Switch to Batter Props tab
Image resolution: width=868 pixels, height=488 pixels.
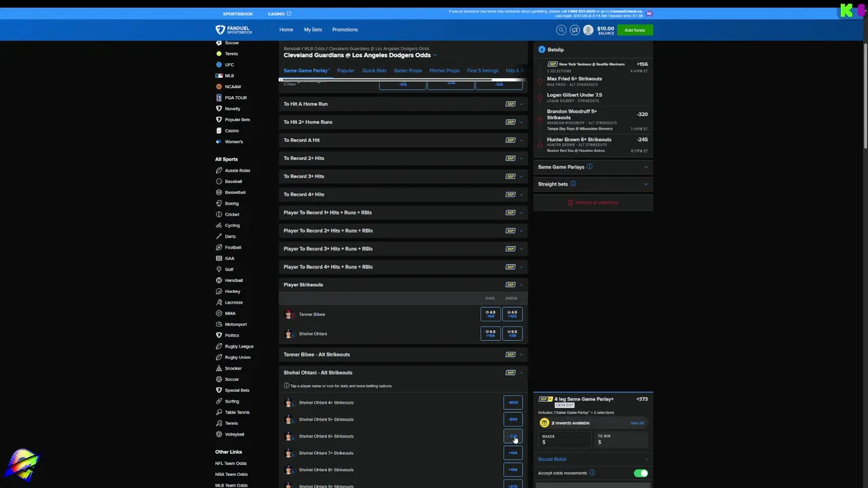coord(408,70)
